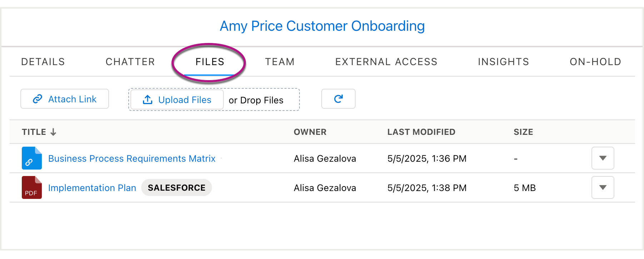Screen dimensions: 644x259
Task: Open row actions dropdown for Implementation Plan
Action: click(603, 187)
